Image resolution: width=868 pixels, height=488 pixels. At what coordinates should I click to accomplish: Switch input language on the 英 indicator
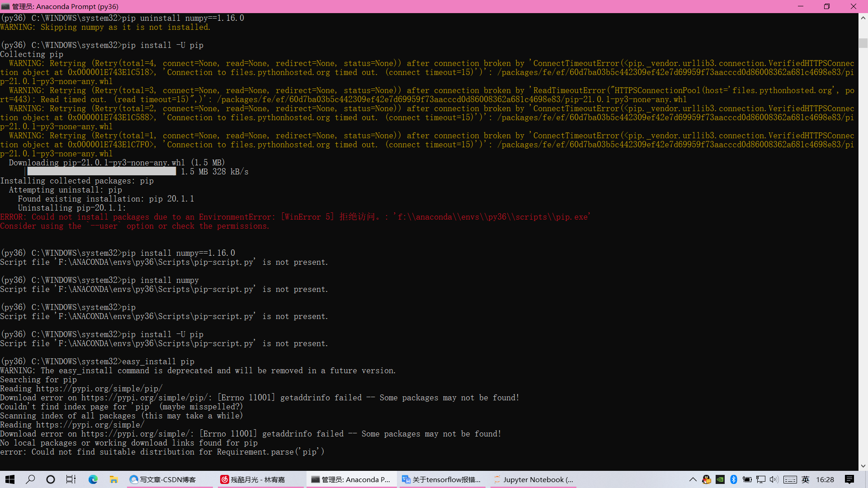pos(805,479)
